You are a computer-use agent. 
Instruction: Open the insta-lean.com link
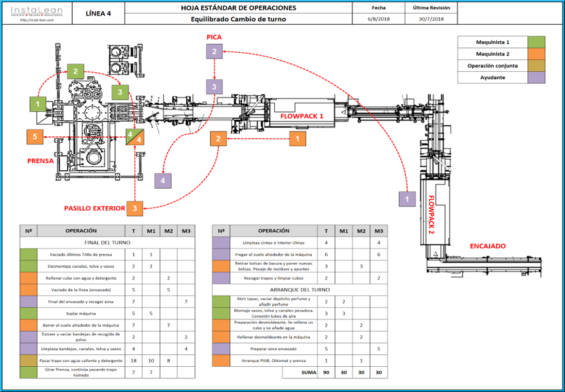click(x=37, y=20)
